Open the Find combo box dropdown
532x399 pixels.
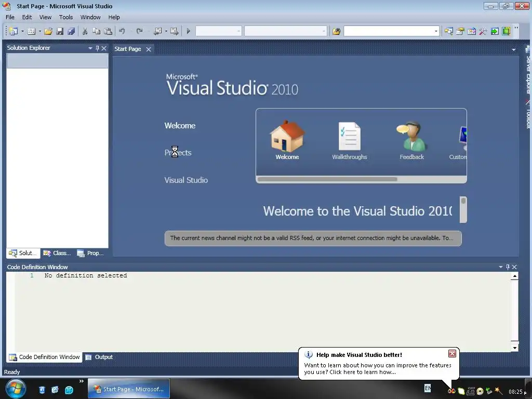436,31
